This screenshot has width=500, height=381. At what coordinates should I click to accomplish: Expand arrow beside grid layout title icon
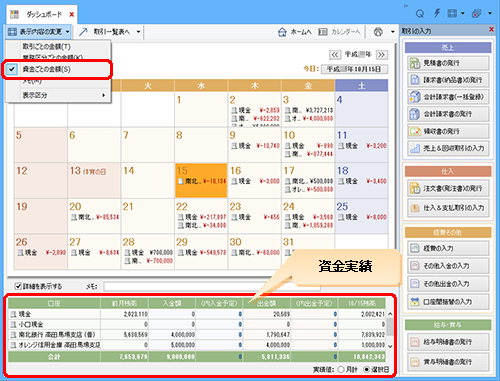463,13
